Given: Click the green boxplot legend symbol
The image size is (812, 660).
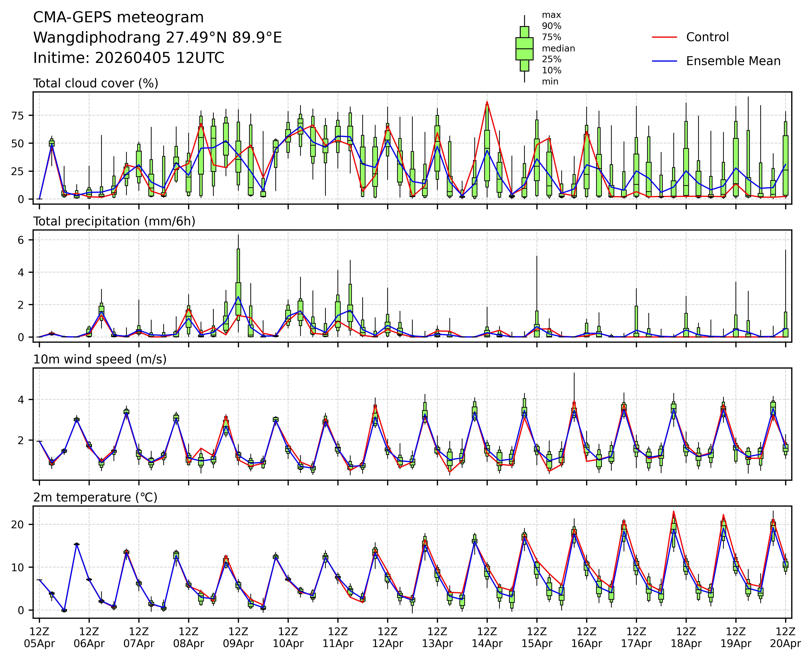Looking at the screenshot, I should (x=524, y=49).
